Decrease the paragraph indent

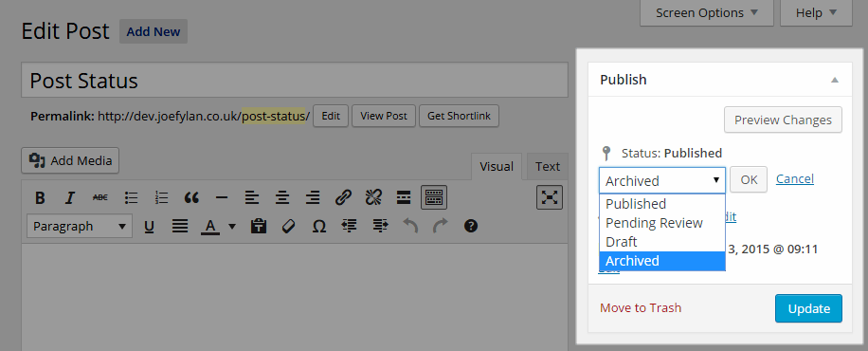(x=349, y=226)
